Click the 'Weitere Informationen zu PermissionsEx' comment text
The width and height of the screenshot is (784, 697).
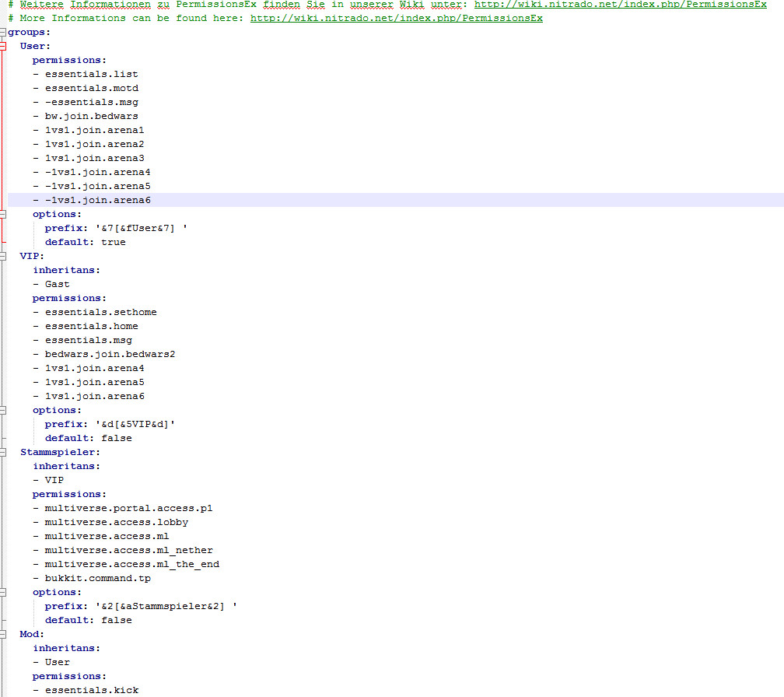[138, 5]
